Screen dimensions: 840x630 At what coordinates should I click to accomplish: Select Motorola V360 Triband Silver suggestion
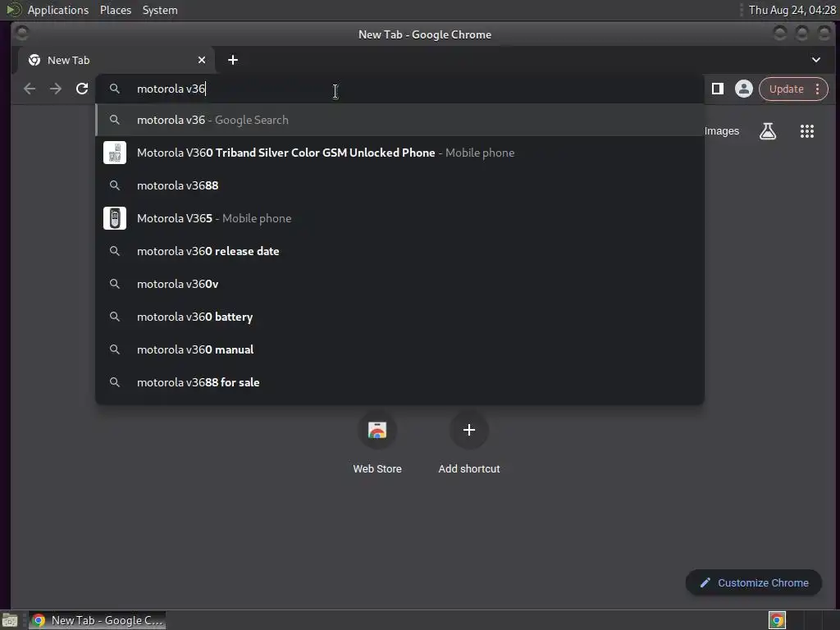(x=399, y=153)
